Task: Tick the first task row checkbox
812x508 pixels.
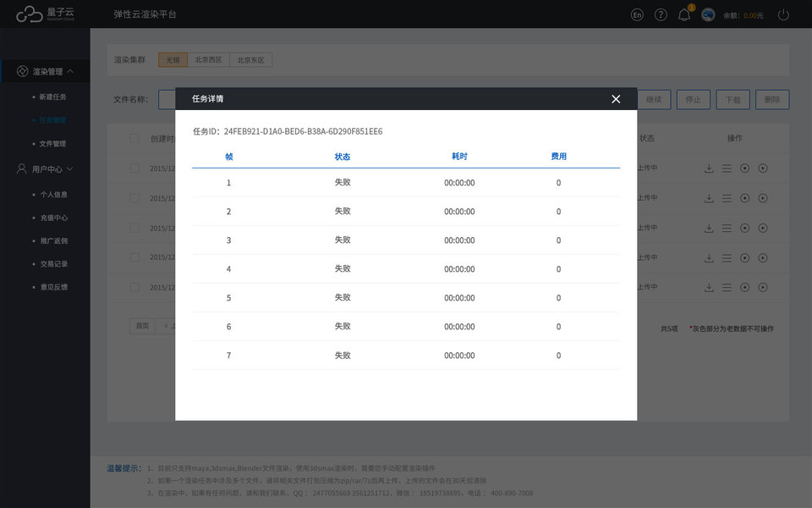Action: tap(134, 168)
